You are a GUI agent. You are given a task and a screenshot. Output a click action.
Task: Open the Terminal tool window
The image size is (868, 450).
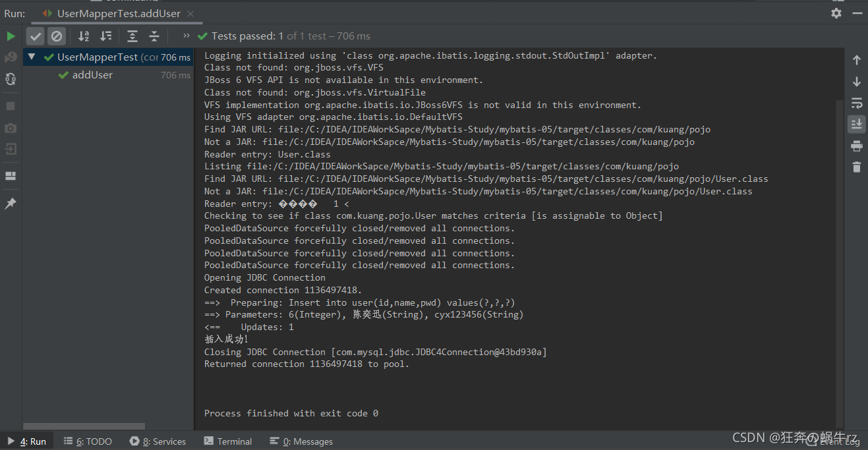pyautogui.click(x=228, y=441)
